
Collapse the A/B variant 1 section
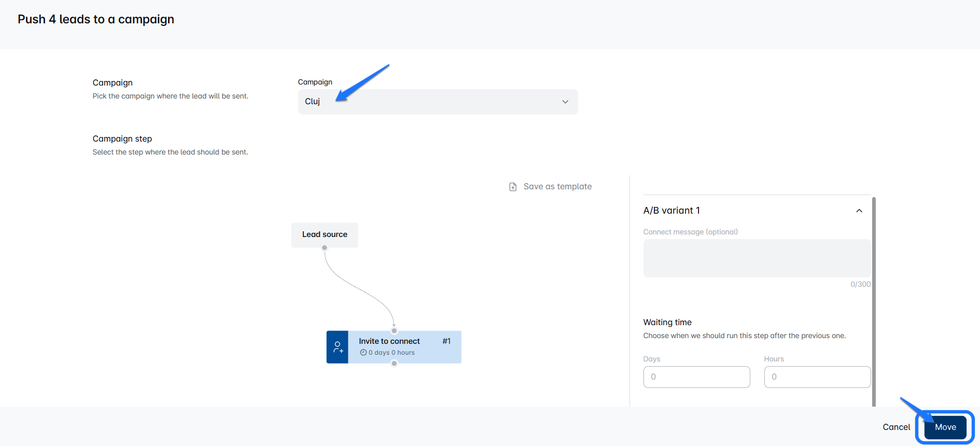tap(859, 211)
